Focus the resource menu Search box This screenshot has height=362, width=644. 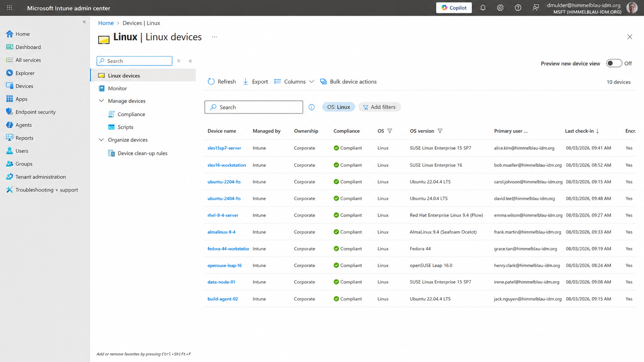[x=134, y=61]
